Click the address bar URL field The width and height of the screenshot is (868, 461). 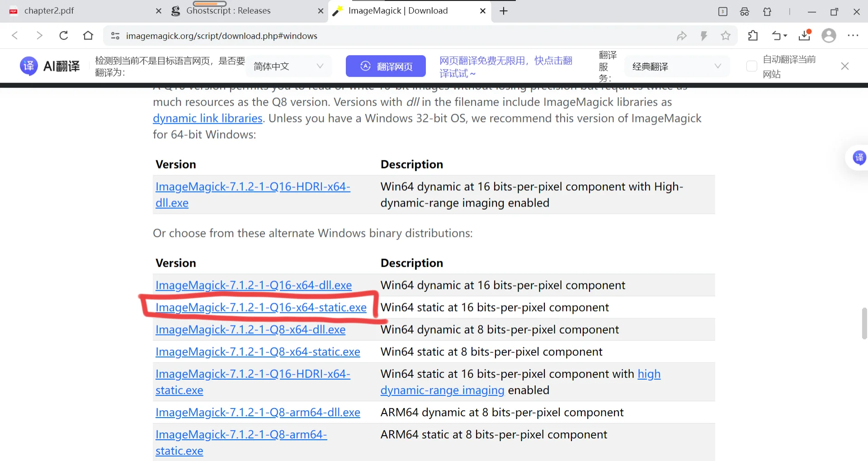(x=389, y=36)
